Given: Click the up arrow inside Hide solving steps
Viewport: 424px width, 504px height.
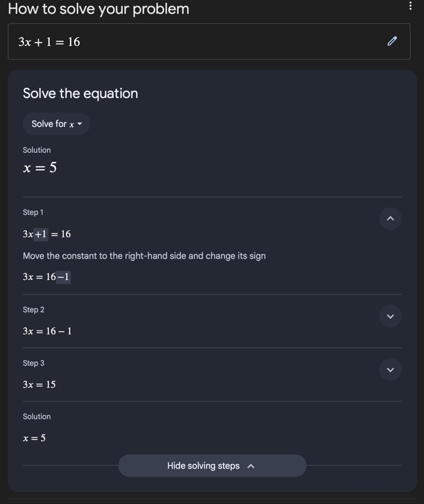Looking at the screenshot, I should 251,466.
